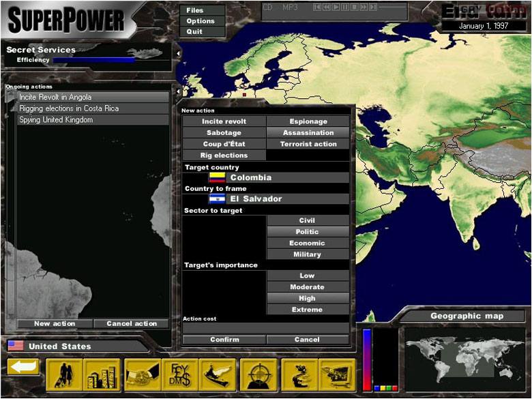Choose Incite revolt action type

(x=224, y=121)
